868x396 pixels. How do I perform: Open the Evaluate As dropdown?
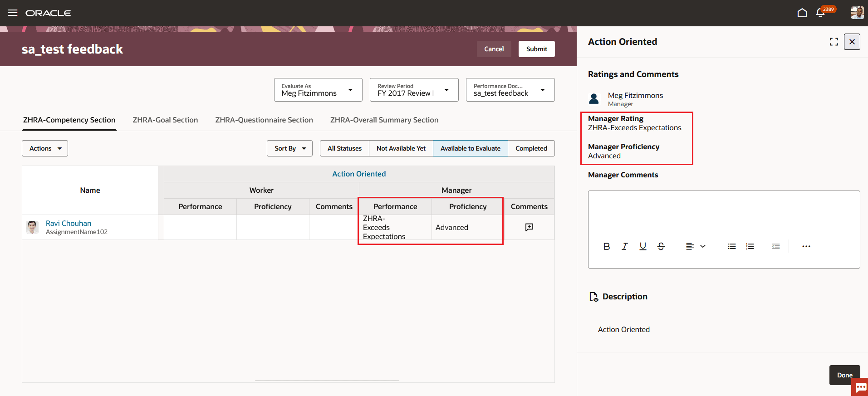(318, 90)
